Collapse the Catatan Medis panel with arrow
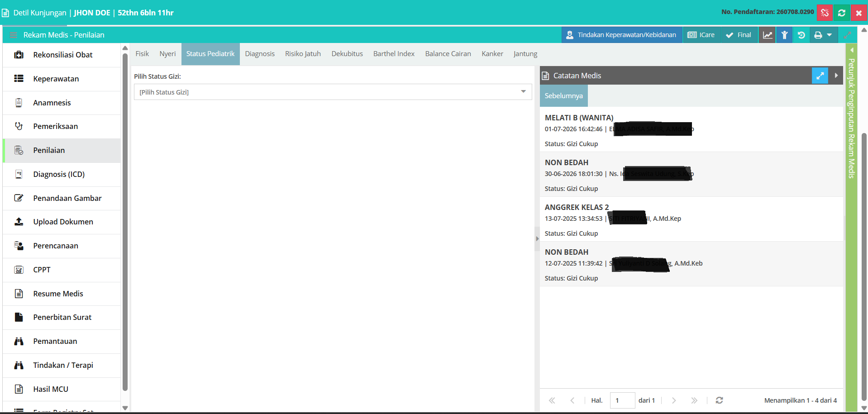The height and width of the screenshot is (414, 868). point(836,76)
